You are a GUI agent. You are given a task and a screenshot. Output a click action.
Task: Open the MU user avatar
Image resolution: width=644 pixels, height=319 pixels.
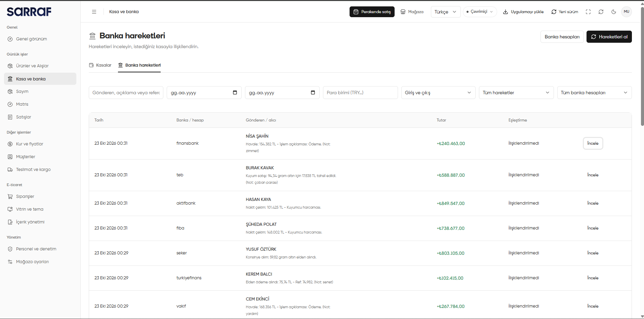point(627,12)
